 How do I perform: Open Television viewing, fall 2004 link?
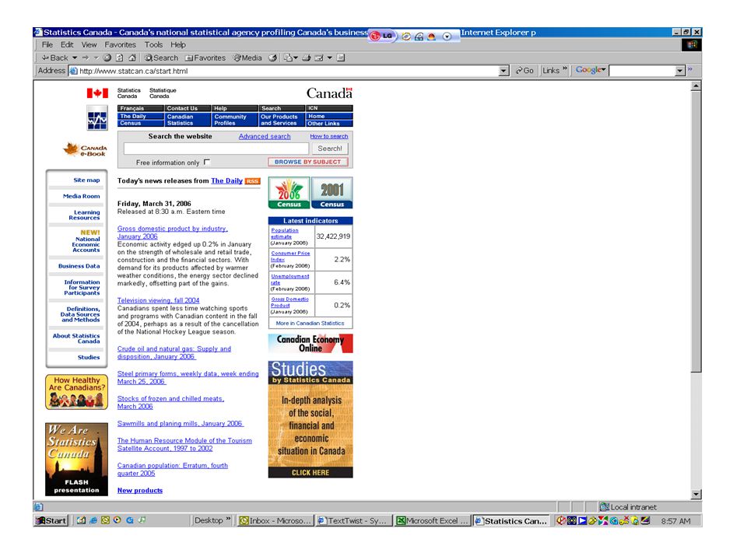(158, 300)
